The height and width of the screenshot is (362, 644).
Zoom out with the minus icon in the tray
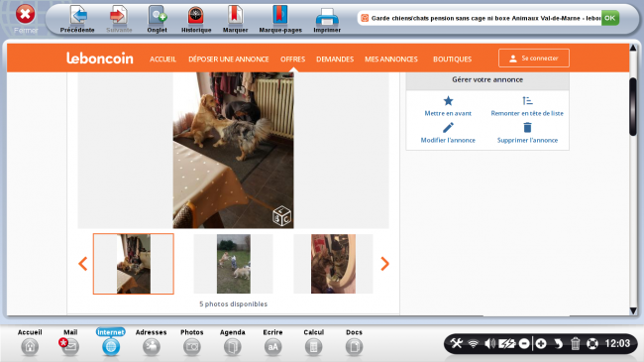(x=524, y=343)
